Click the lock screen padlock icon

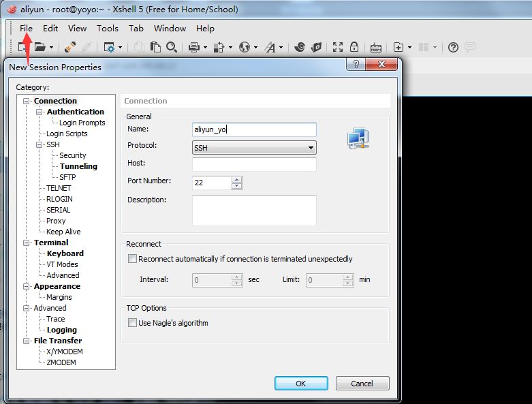point(354,47)
